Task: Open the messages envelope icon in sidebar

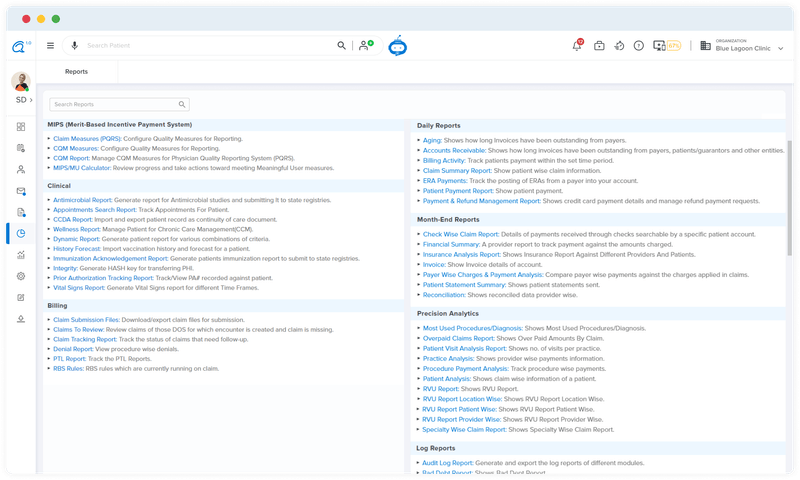Action: pyautogui.click(x=21, y=191)
